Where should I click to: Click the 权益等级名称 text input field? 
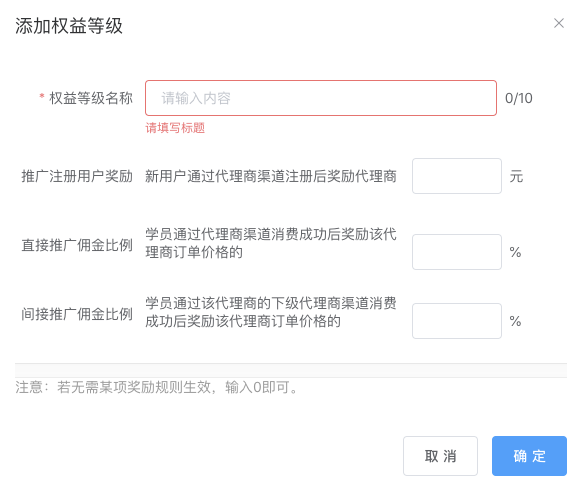coord(321,98)
